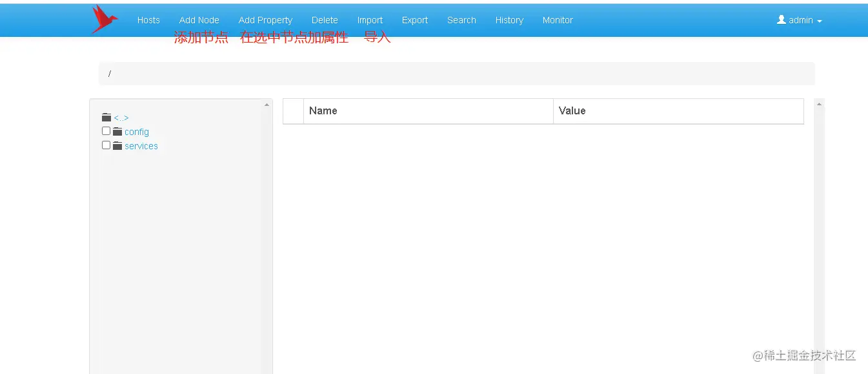This screenshot has width=868, height=374.
Task: Check the config node checkbox
Action: (x=106, y=131)
